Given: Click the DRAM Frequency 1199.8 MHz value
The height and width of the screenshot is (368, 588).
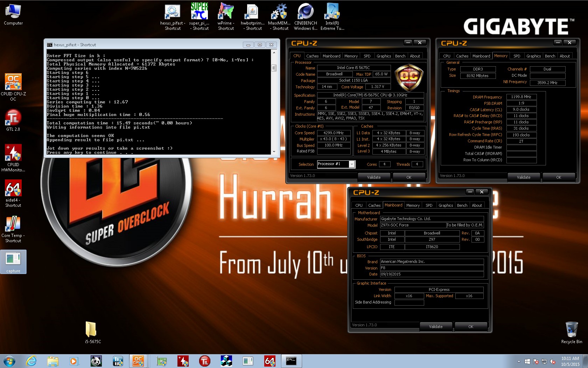Looking at the screenshot, I should coord(521,97).
